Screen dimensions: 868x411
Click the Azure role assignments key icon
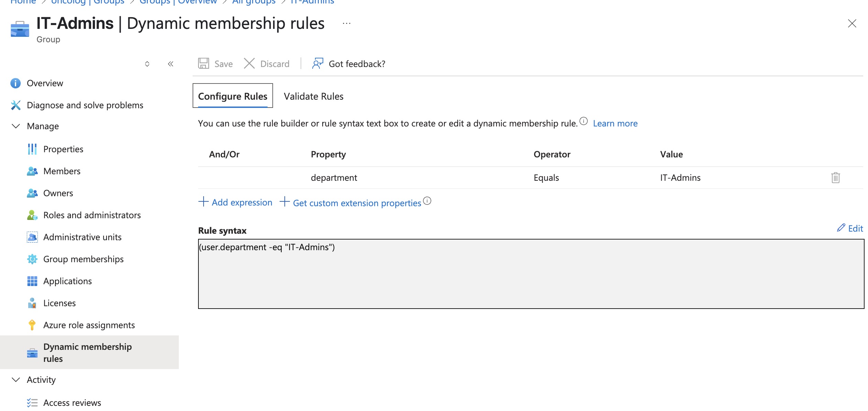(x=32, y=325)
